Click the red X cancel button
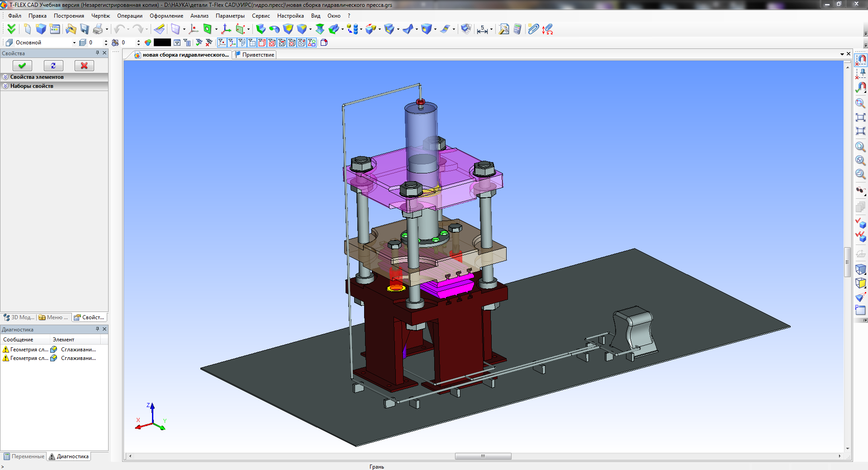 84,66
